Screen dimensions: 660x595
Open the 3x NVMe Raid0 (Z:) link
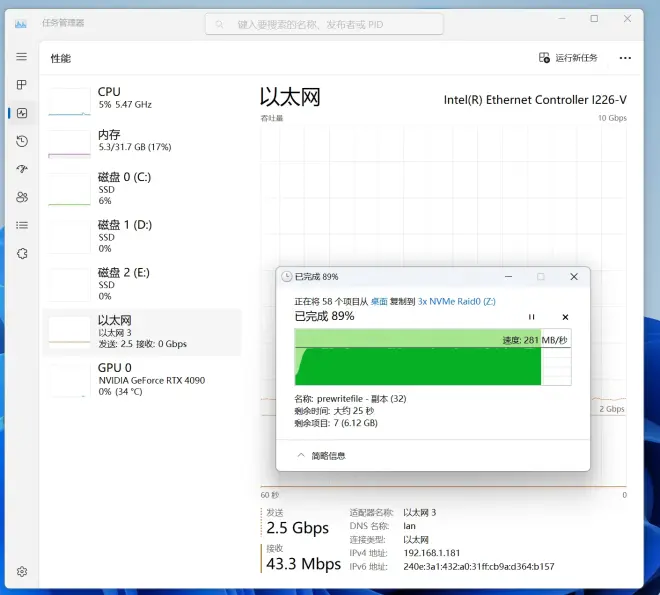(x=456, y=300)
